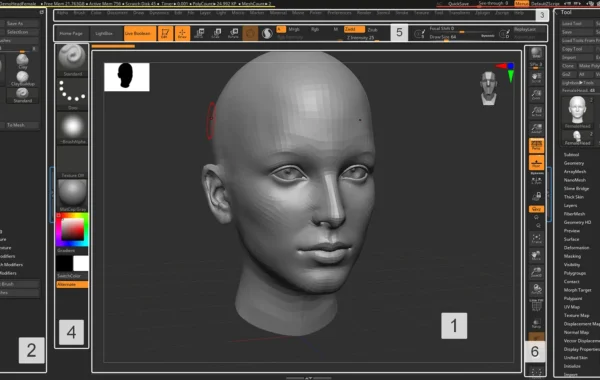Toggle Mrgb paint mode
Viewport: 600px width, 380px height.
294,29
